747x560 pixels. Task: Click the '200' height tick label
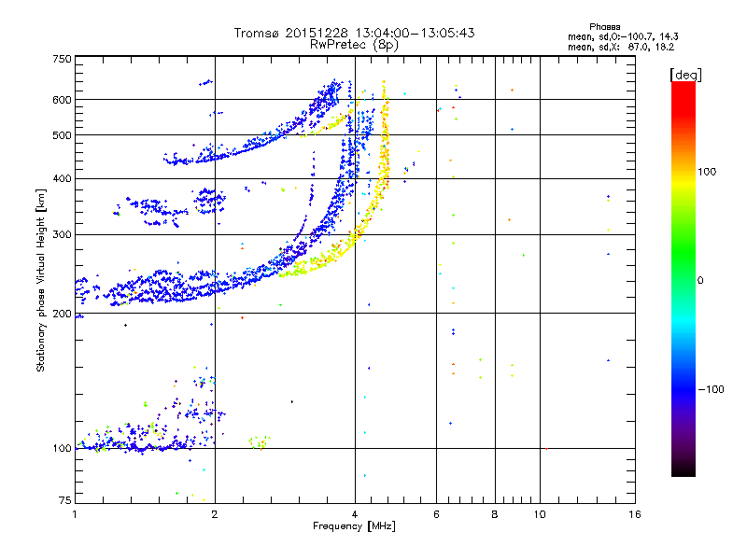[62, 314]
